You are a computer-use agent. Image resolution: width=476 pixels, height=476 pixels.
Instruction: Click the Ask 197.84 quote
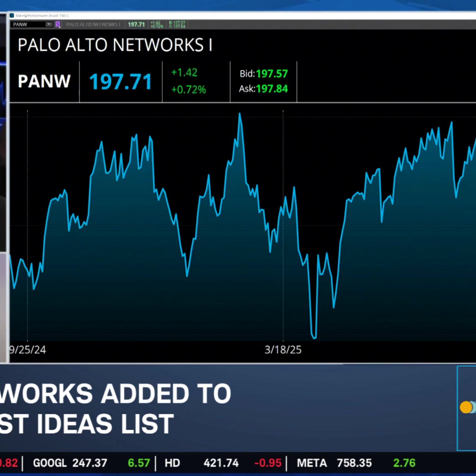click(x=263, y=89)
